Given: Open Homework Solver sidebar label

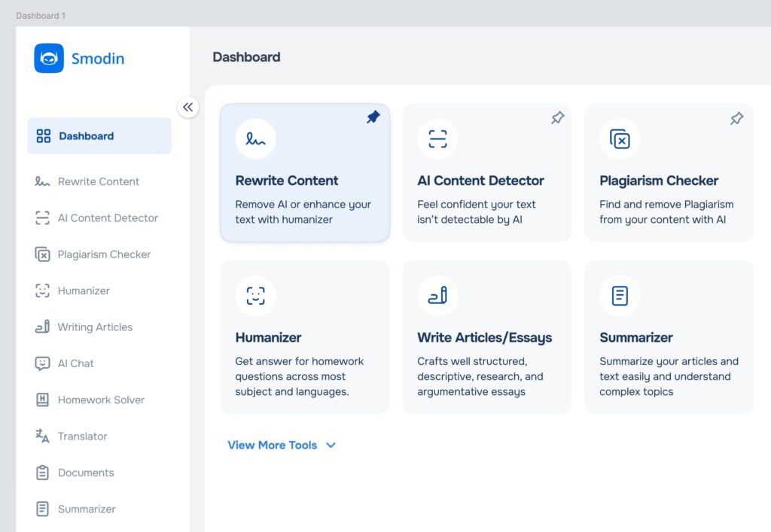Looking at the screenshot, I should [x=101, y=400].
